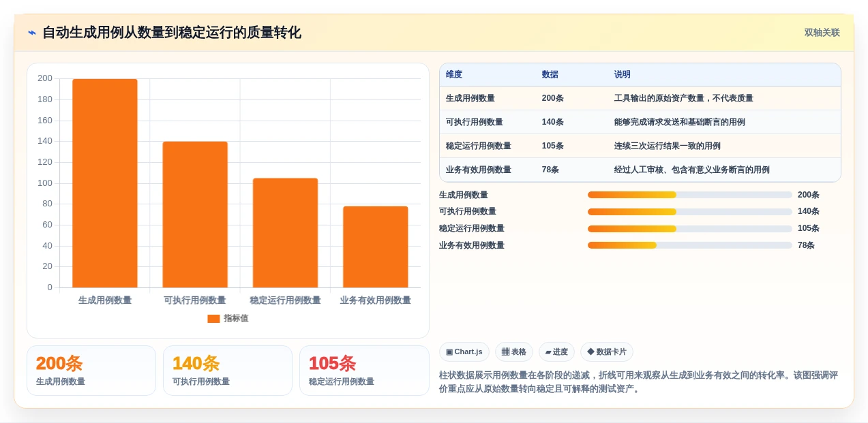Click 生成用例数量 label beside the progress bar
Screen dimensions: 868x423
tap(464, 195)
